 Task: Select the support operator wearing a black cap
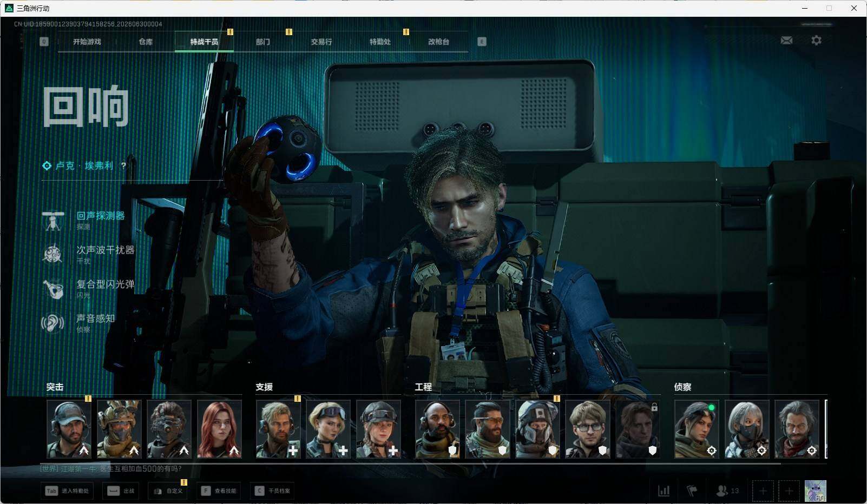pyautogui.click(x=378, y=429)
